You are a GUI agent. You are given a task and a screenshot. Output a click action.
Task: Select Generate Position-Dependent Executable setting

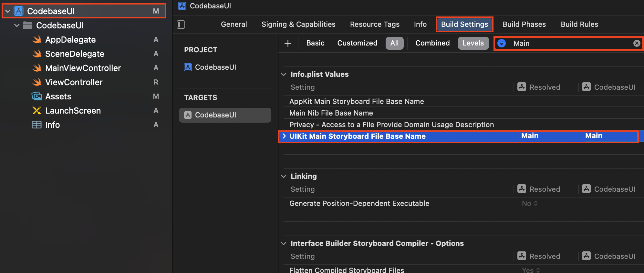coord(359,203)
